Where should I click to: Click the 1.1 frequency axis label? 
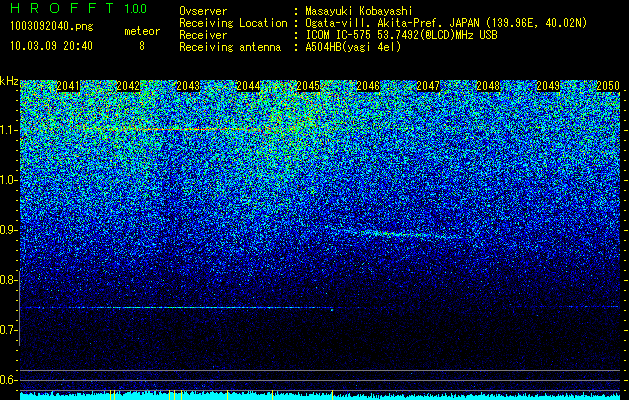[8, 130]
